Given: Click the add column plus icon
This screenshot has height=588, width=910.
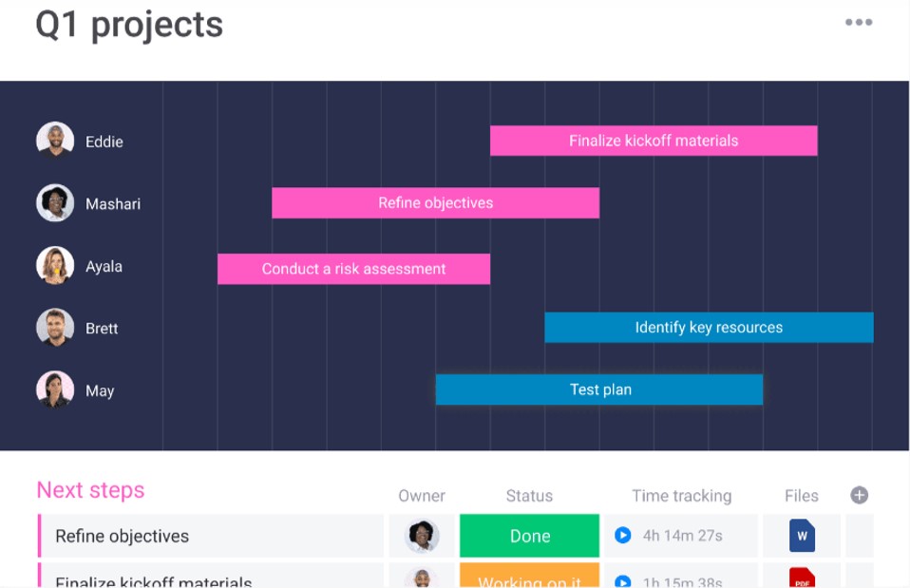Looking at the screenshot, I should [x=859, y=495].
